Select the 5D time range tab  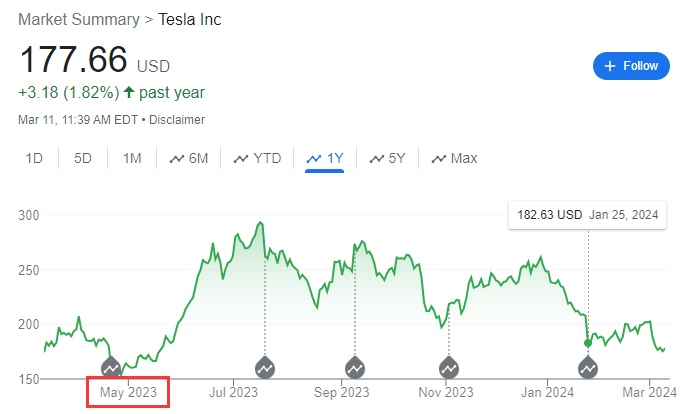tap(83, 158)
